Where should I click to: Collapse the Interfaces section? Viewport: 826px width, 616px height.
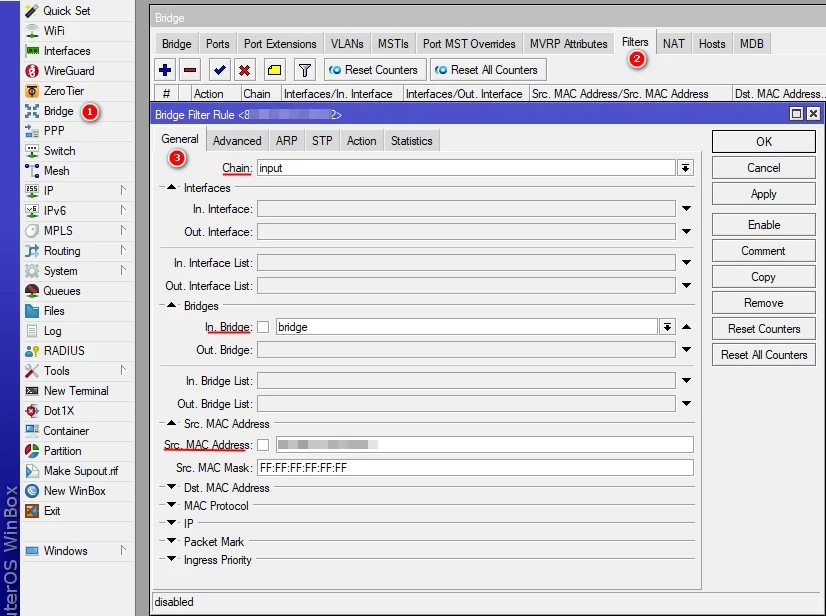click(x=172, y=188)
